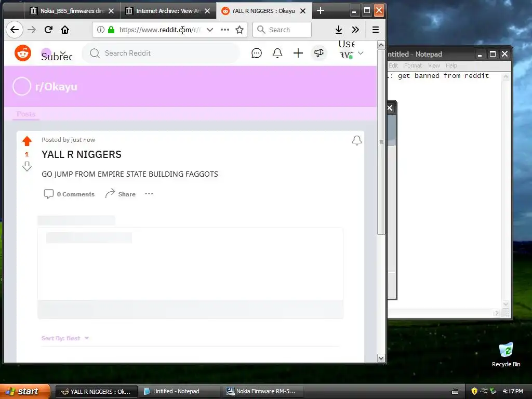Click the r/Okayu community avatar circle
The height and width of the screenshot is (399, 532).
(x=22, y=86)
